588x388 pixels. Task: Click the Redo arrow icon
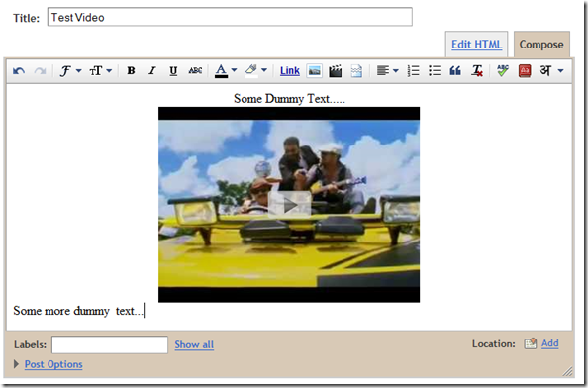pos(40,71)
